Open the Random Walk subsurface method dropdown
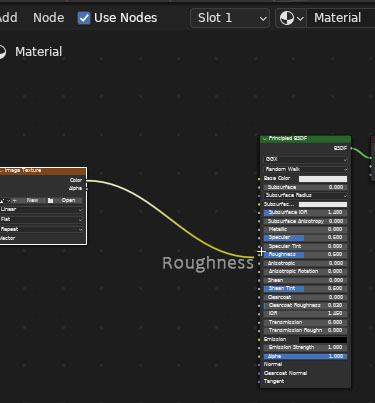 point(306,169)
